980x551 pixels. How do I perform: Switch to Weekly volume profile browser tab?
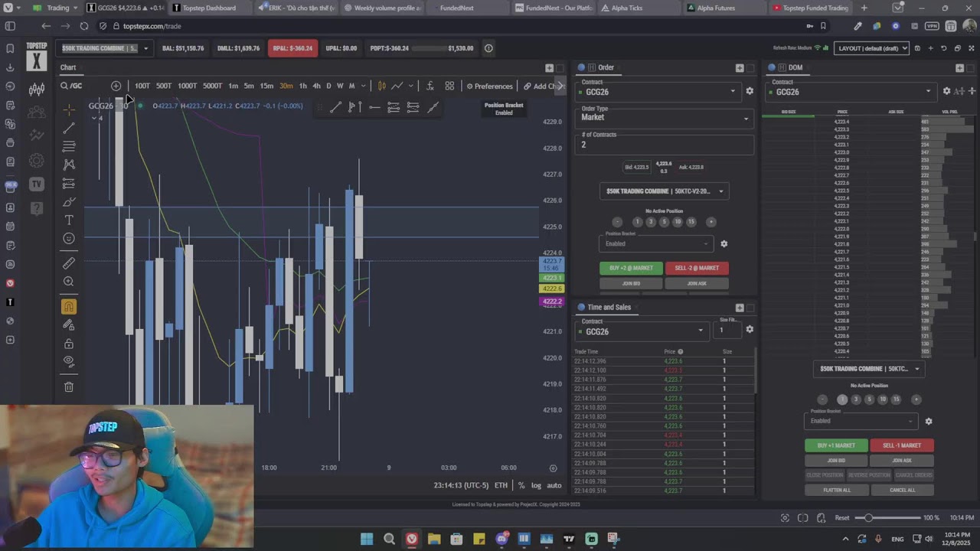click(388, 8)
